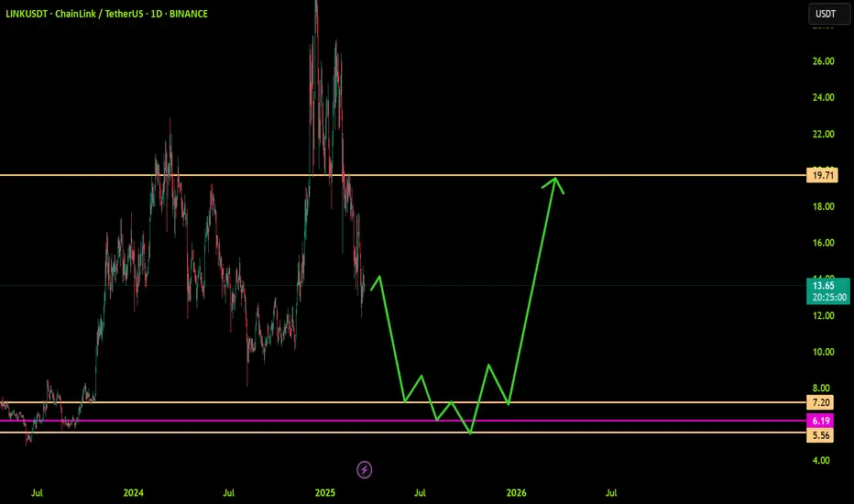
Task: Click the 16.00 price axis value
Action: (823, 243)
